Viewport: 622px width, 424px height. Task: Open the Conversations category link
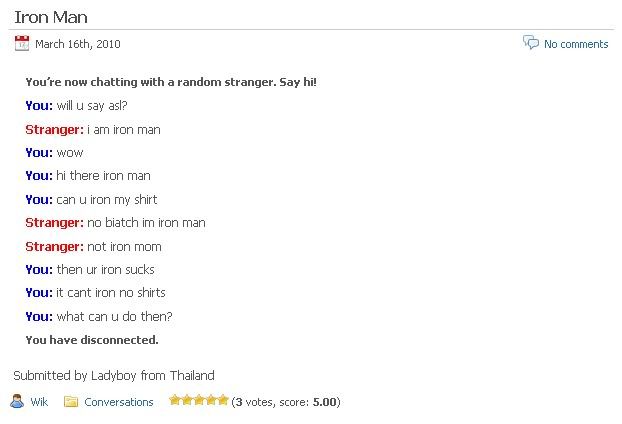click(119, 402)
